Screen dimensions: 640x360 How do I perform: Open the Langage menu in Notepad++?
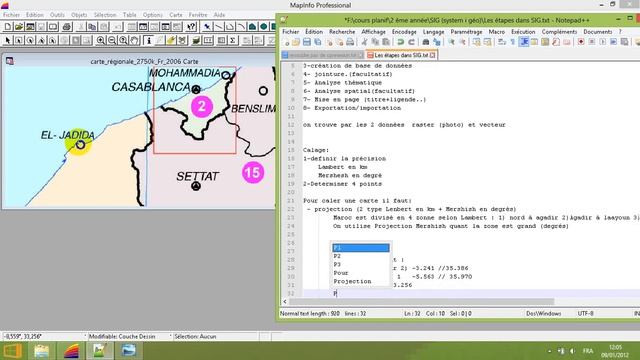[433, 32]
